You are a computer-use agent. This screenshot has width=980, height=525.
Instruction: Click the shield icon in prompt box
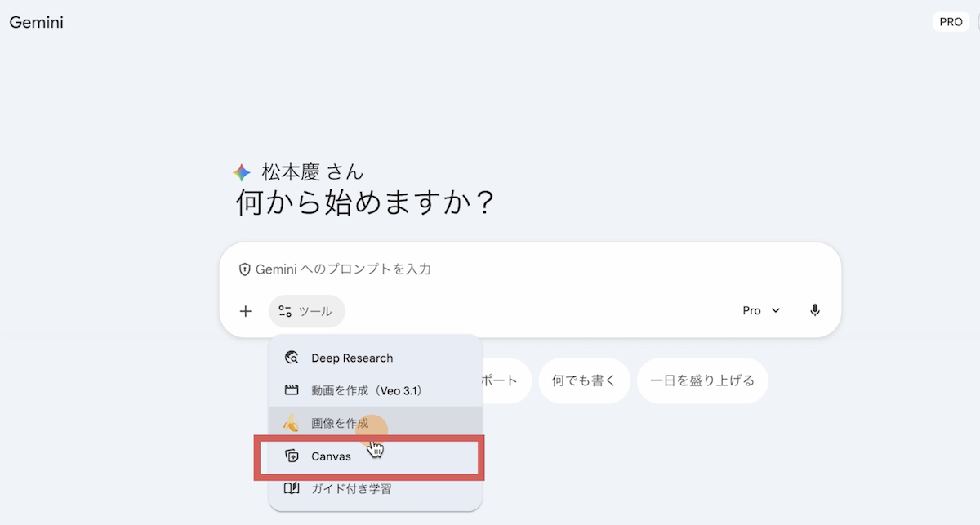click(x=243, y=269)
